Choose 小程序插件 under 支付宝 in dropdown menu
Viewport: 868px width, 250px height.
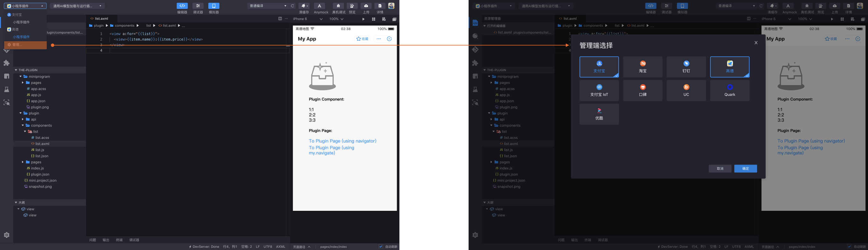click(x=22, y=22)
